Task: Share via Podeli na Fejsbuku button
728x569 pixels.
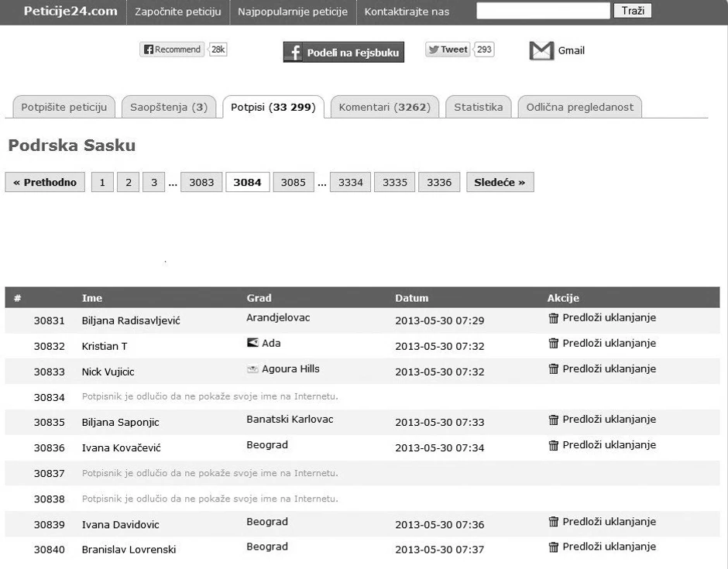Action: [x=344, y=52]
